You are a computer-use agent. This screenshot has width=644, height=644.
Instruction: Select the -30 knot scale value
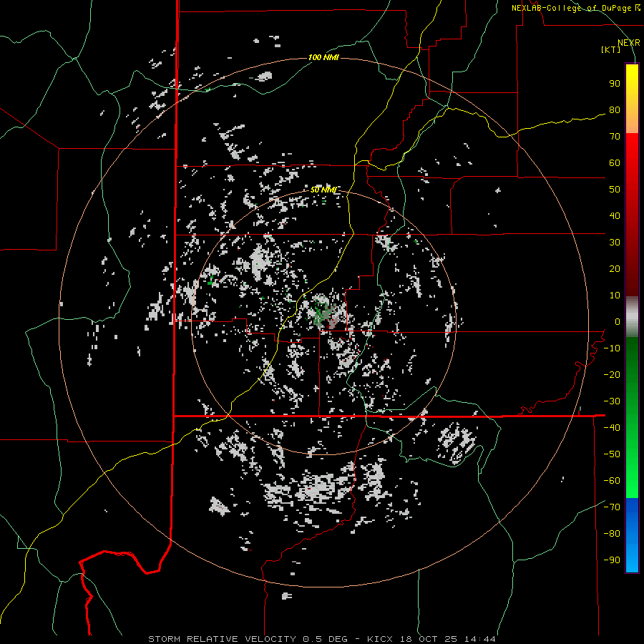[x=612, y=401]
